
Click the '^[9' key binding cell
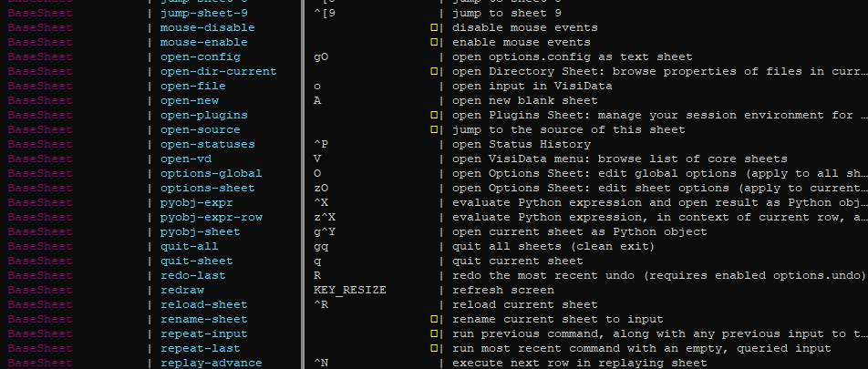click(x=325, y=13)
